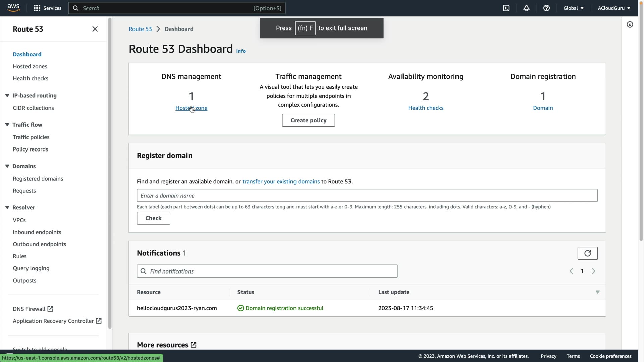This screenshot has height=362, width=644.
Task: Open the ACloudGuru account dropdown
Action: pyautogui.click(x=613, y=8)
